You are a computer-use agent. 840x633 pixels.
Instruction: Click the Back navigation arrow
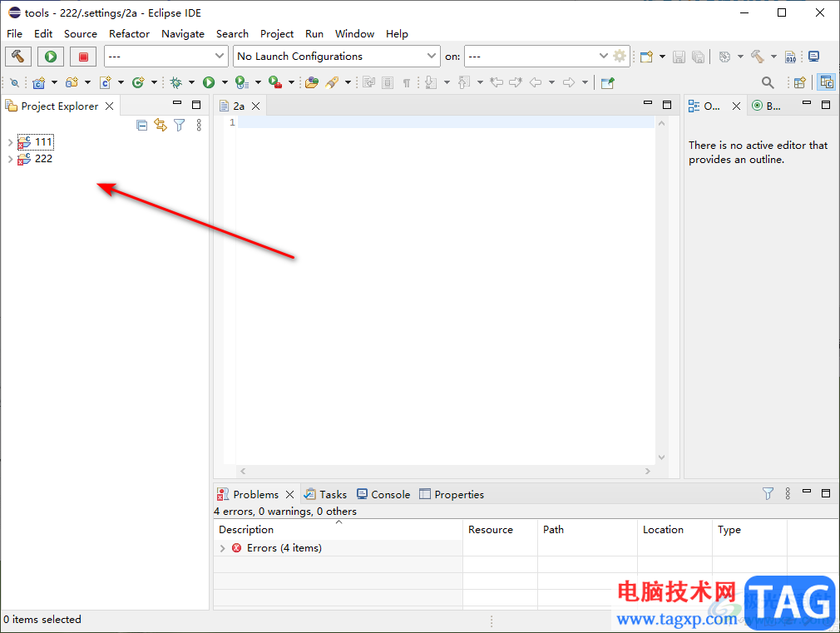click(535, 82)
